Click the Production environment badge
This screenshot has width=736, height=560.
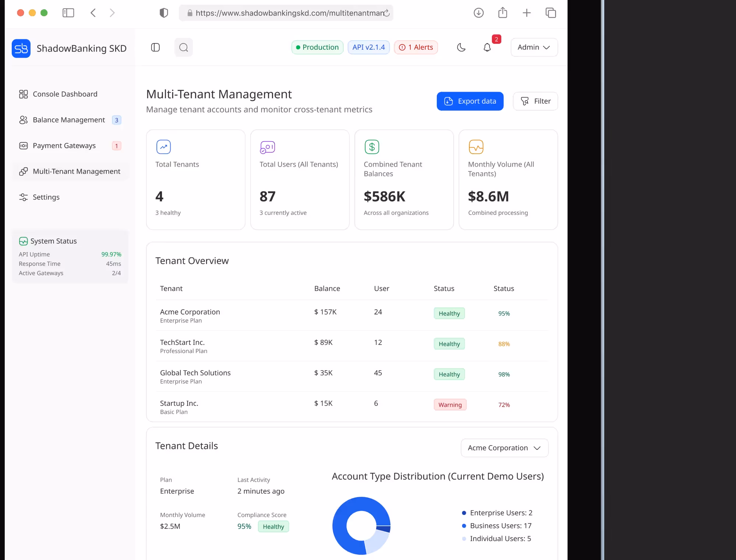[x=317, y=47]
